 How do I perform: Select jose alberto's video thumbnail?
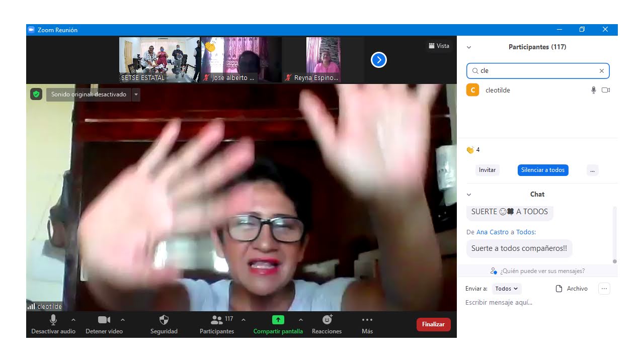[x=242, y=59]
